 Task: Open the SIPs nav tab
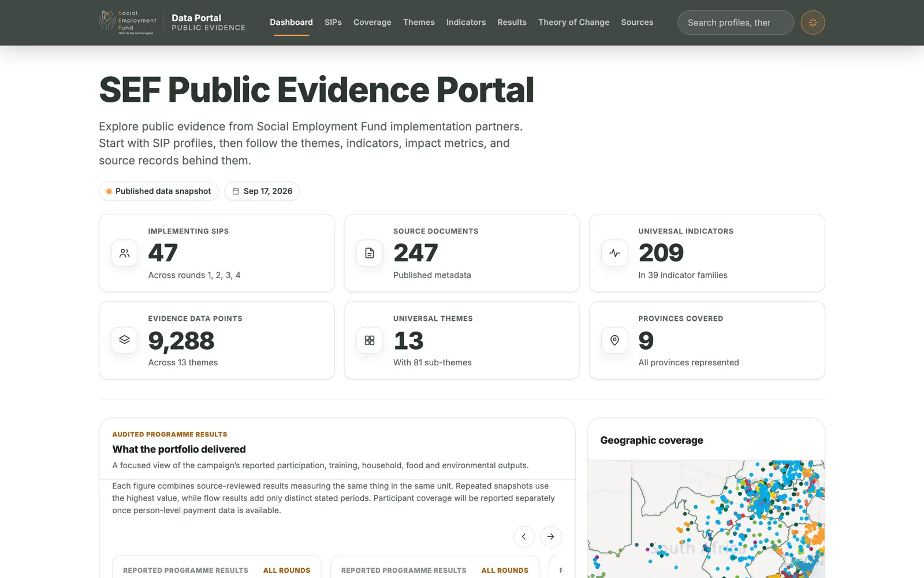tap(333, 23)
